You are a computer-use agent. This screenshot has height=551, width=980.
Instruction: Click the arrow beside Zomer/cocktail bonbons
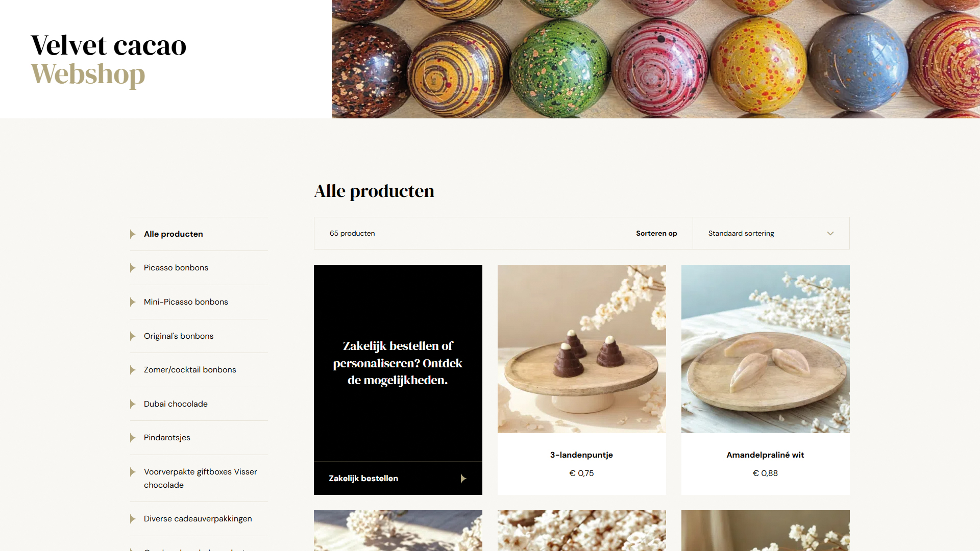pos(133,370)
